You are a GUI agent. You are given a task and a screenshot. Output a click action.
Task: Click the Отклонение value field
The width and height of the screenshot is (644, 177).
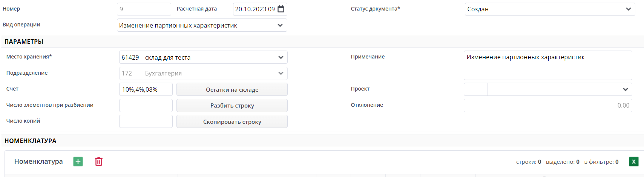[x=547, y=106]
